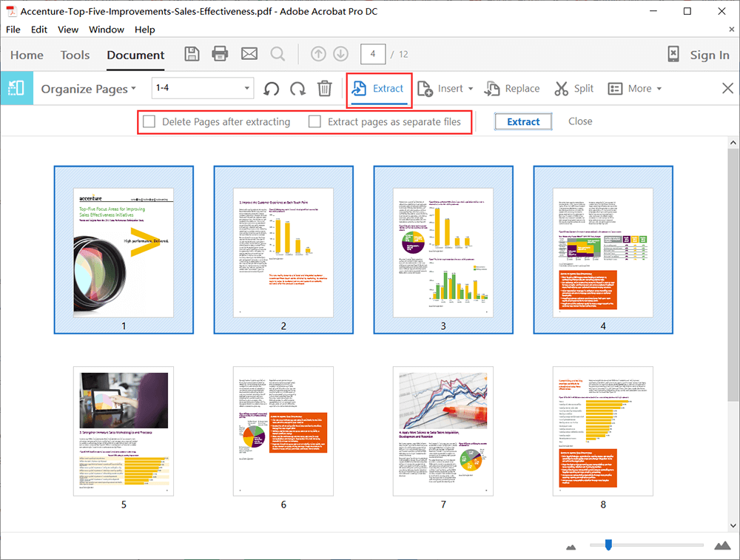Delete selected pages with trash icon
The height and width of the screenshot is (560, 740).
click(x=324, y=89)
